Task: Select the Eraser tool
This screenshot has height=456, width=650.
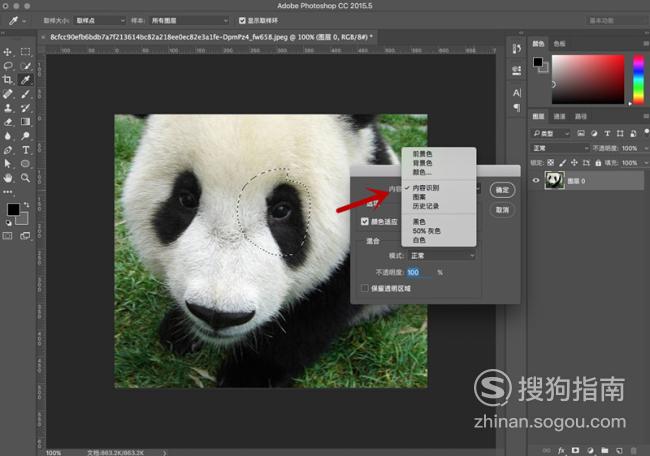Action: 7,122
